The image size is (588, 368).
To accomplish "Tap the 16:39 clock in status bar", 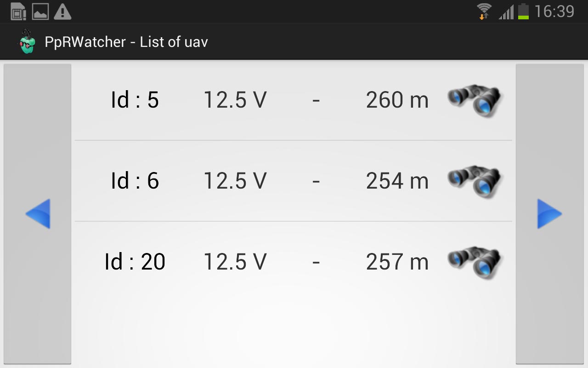I will (554, 11).
